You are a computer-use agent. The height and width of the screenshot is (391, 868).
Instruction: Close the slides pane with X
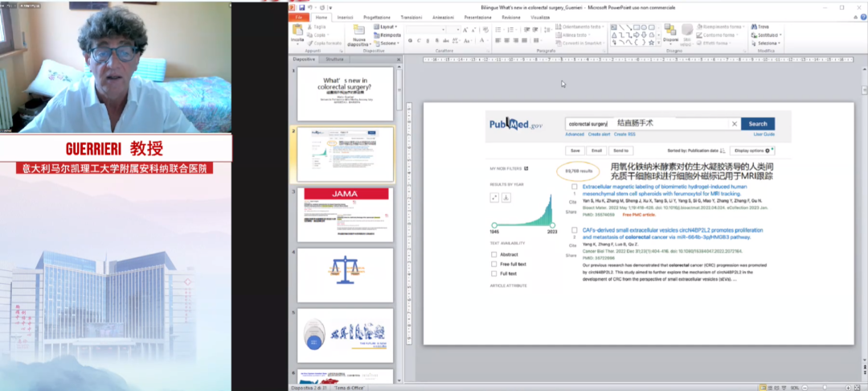pos(399,60)
